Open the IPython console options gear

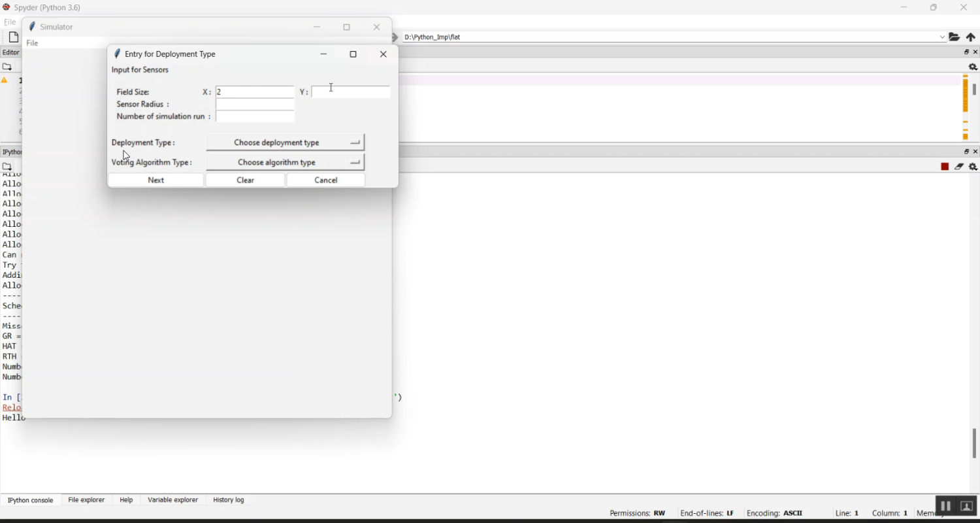pos(973,167)
